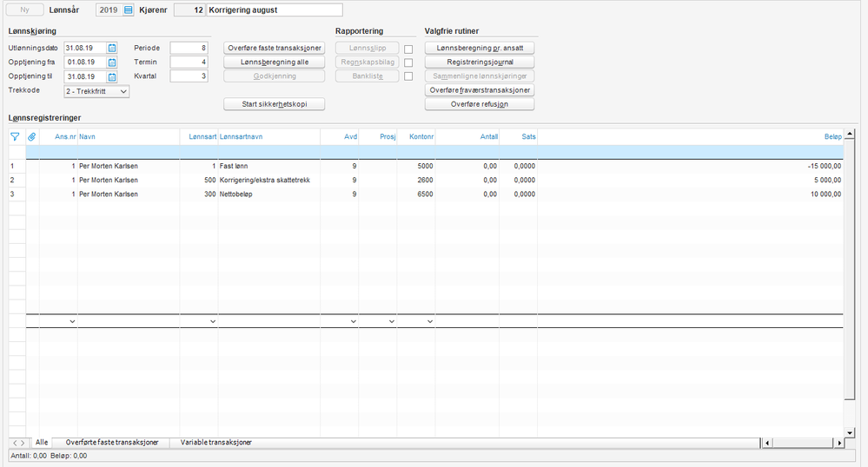Open calendar icon for Utlønningsdato
The image size is (868, 467).
click(x=112, y=48)
